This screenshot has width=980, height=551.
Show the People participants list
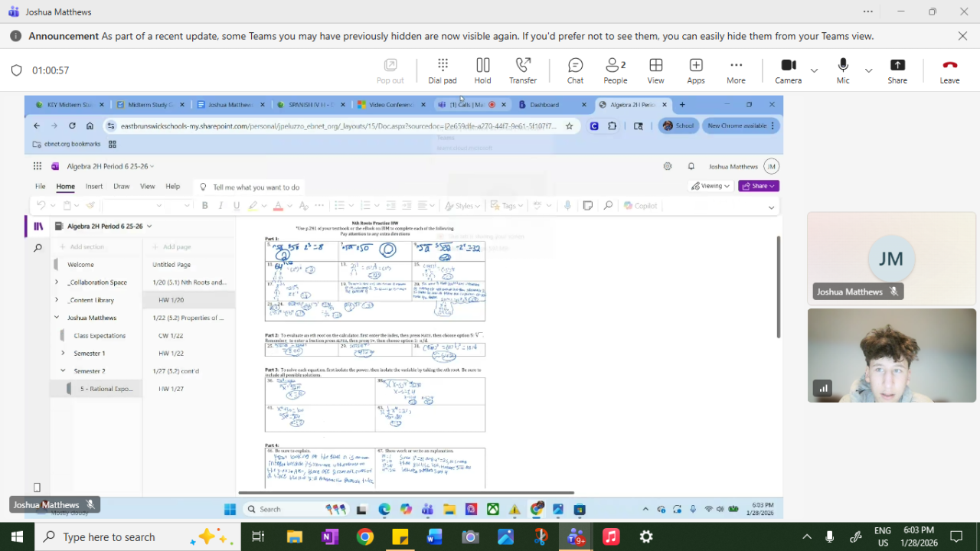pyautogui.click(x=616, y=70)
